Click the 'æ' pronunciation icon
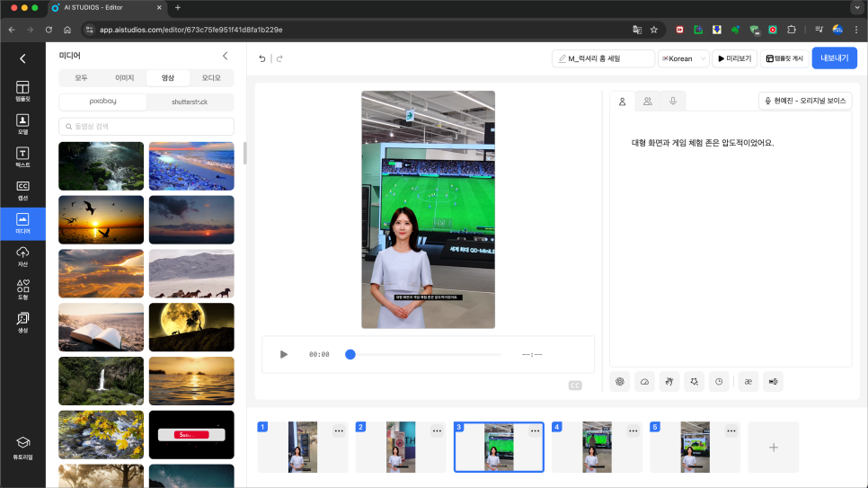 748,382
